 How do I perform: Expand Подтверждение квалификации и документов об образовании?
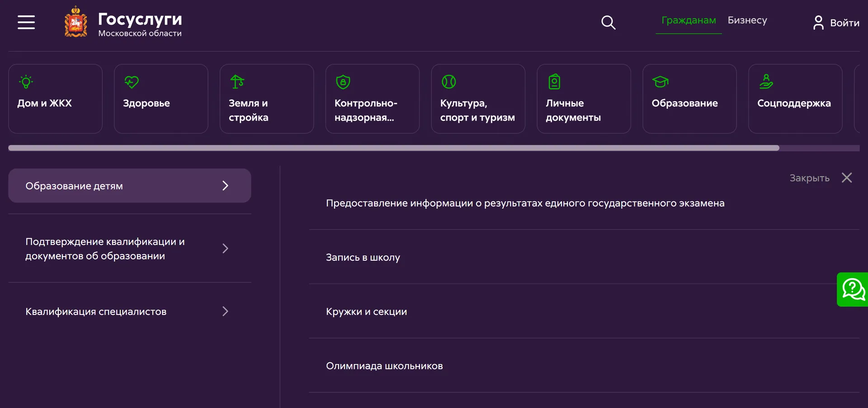point(225,249)
